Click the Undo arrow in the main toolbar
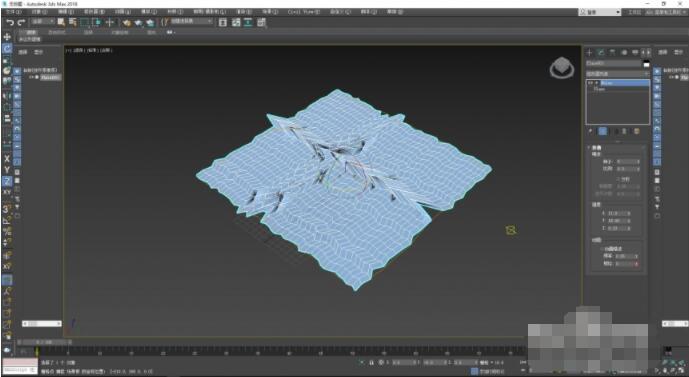Viewport: 689px width, 377px height. tap(10, 22)
